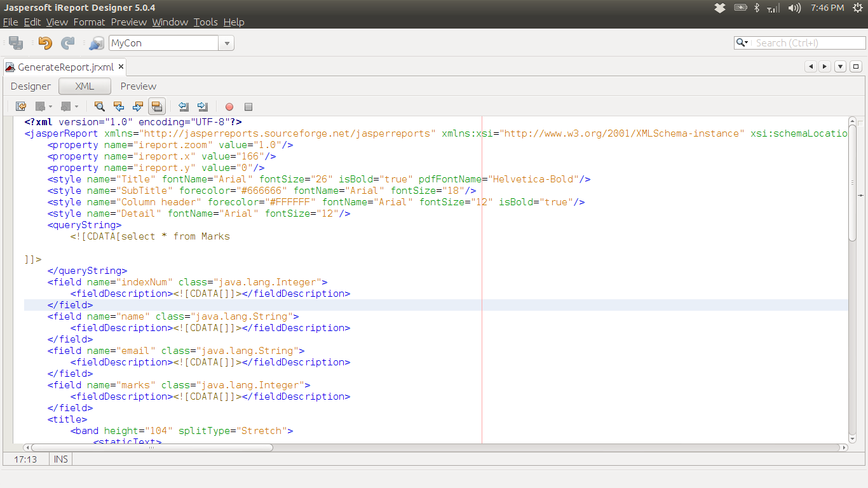868x488 pixels.
Task: Maximize the editor window area
Action: (856, 67)
